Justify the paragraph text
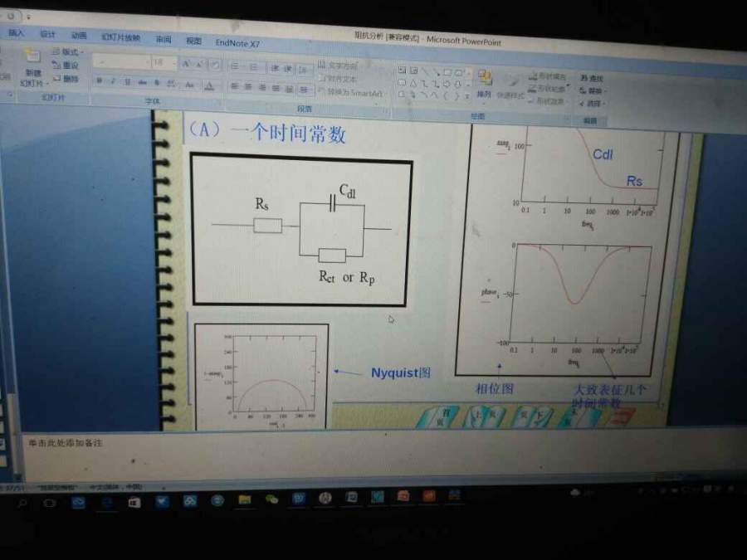The height and width of the screenshot is (560, 747). 276,88
